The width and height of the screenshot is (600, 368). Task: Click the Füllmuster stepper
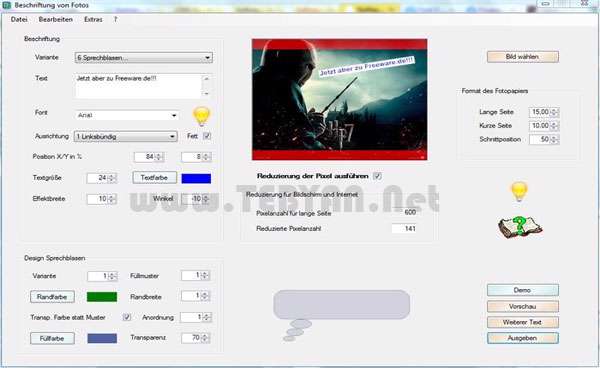[x=196, y=275]
